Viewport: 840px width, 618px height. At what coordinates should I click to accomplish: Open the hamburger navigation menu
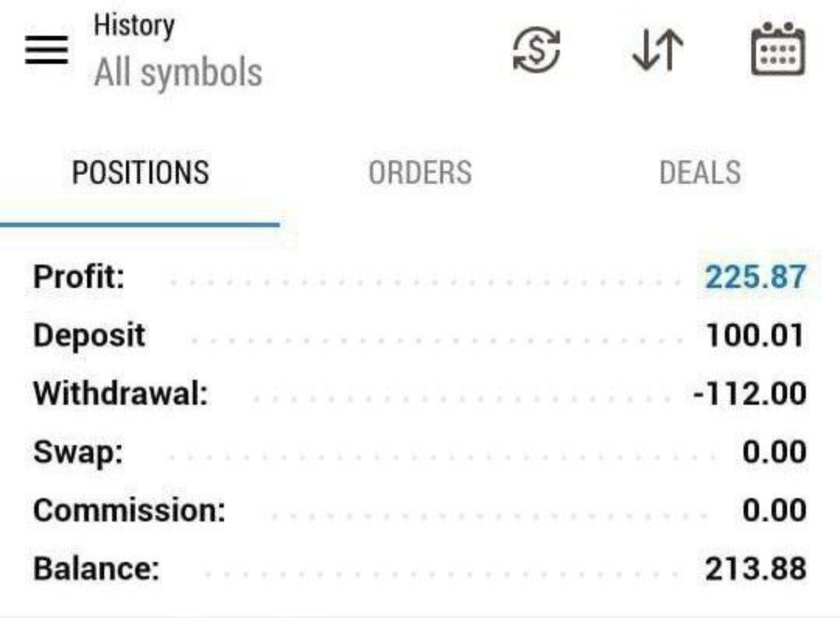tap(47, 52)
